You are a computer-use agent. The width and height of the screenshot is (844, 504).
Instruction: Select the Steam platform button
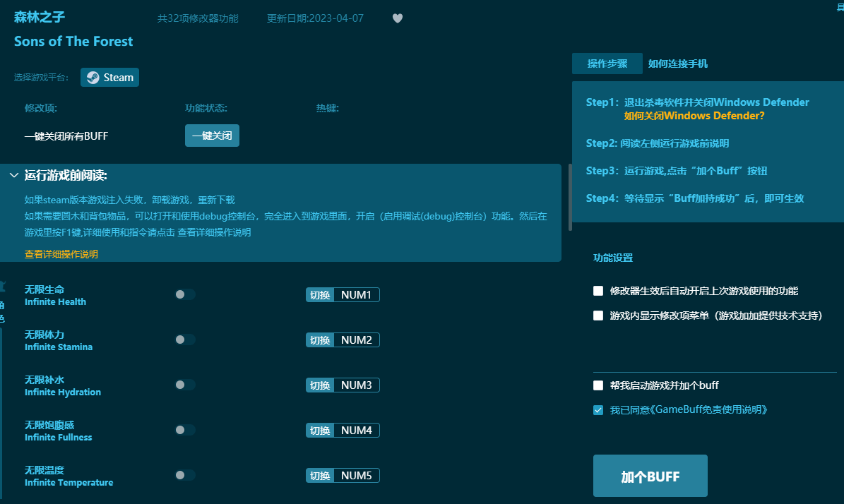[x=109, y=78]
